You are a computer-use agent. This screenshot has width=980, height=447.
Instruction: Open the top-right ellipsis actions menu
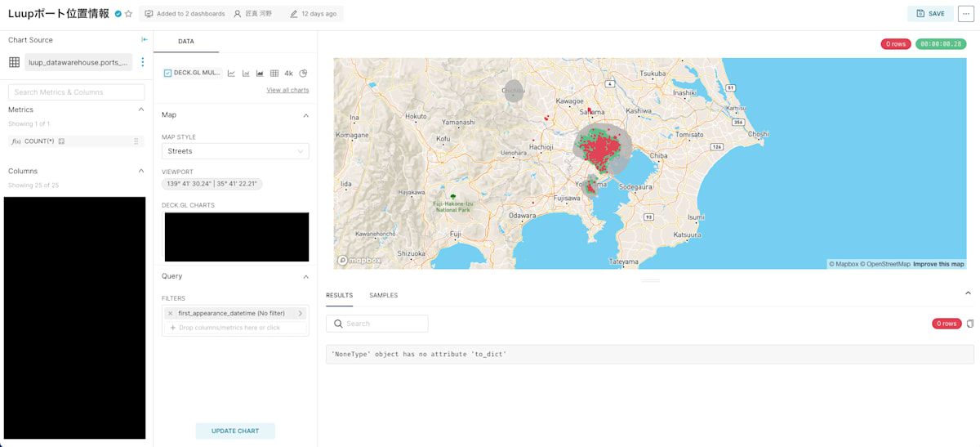(965, 14)
